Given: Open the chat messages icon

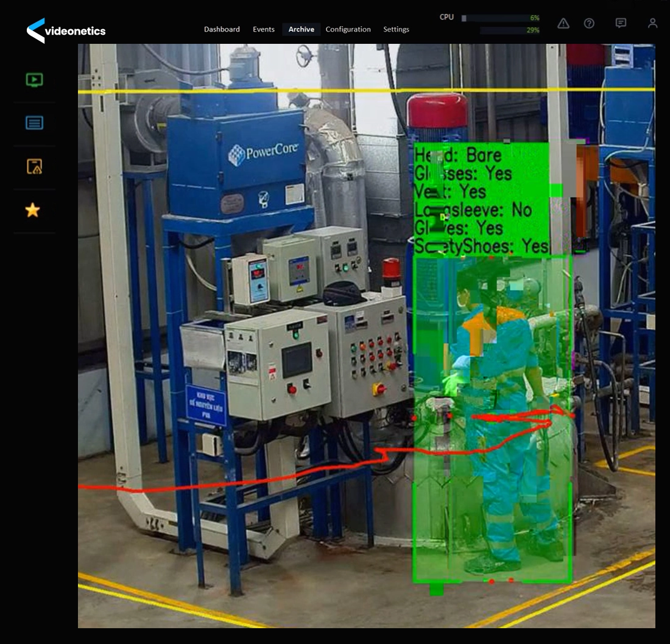Looking at the screenshot, I should point(621,23).
